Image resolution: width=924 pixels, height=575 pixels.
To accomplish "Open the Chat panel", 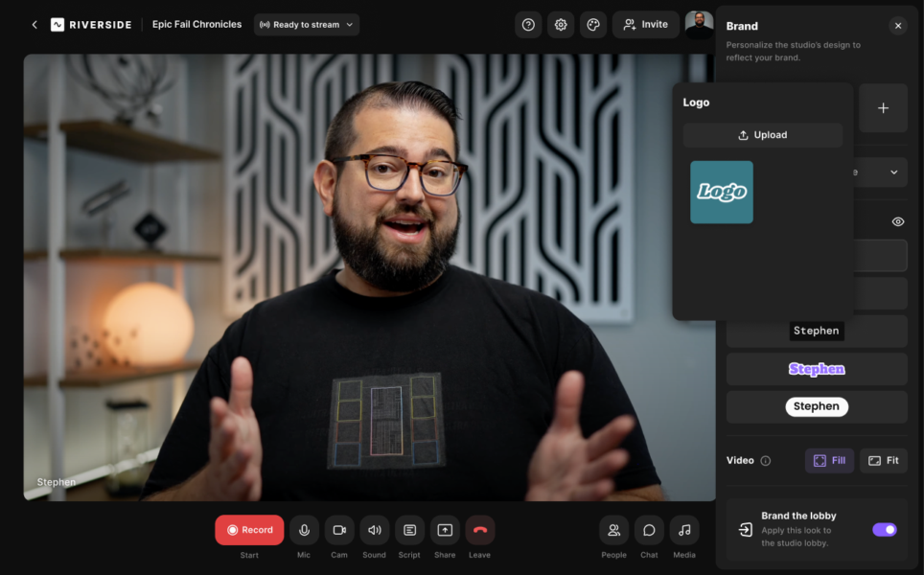I will (x=649, y=529).
